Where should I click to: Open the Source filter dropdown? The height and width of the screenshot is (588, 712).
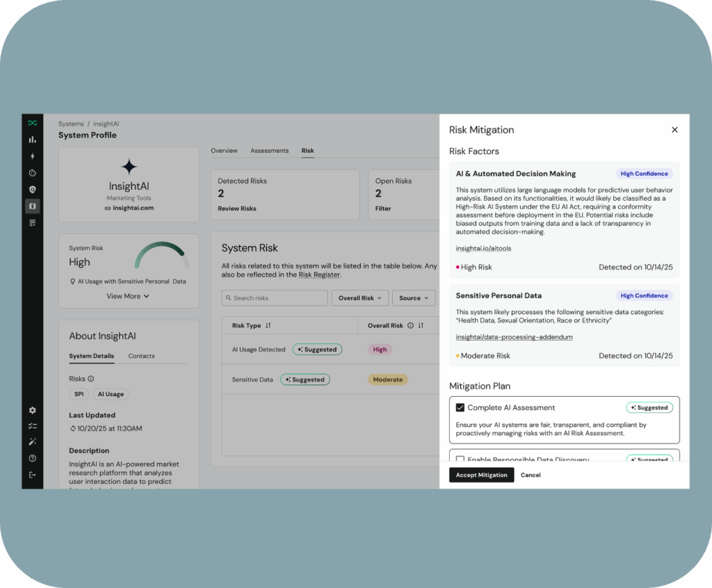point(414,298)
